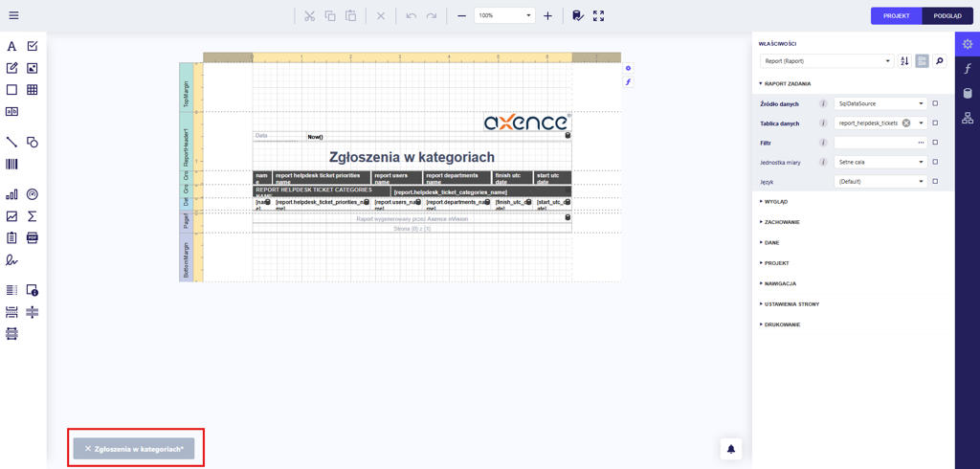Expand the Wygląd properties section
Viewport: 980px width, 469px height.
point(776,202)
